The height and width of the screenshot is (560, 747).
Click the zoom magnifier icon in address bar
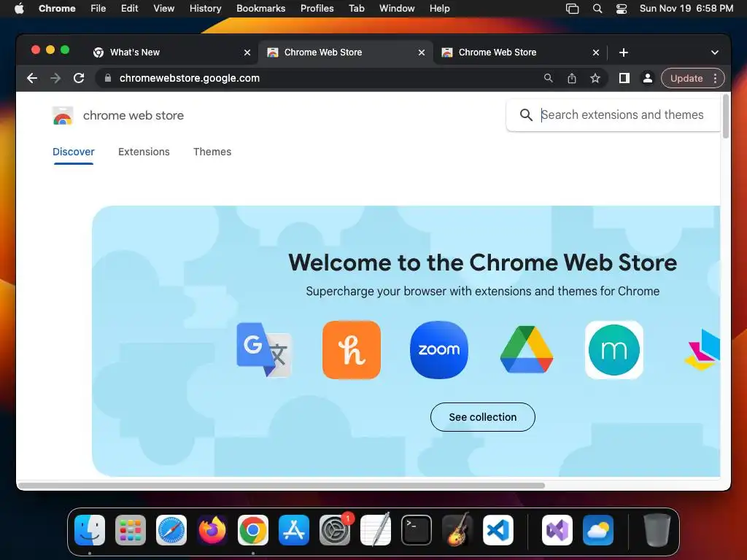pyautogui.click(x=549, y=78)
